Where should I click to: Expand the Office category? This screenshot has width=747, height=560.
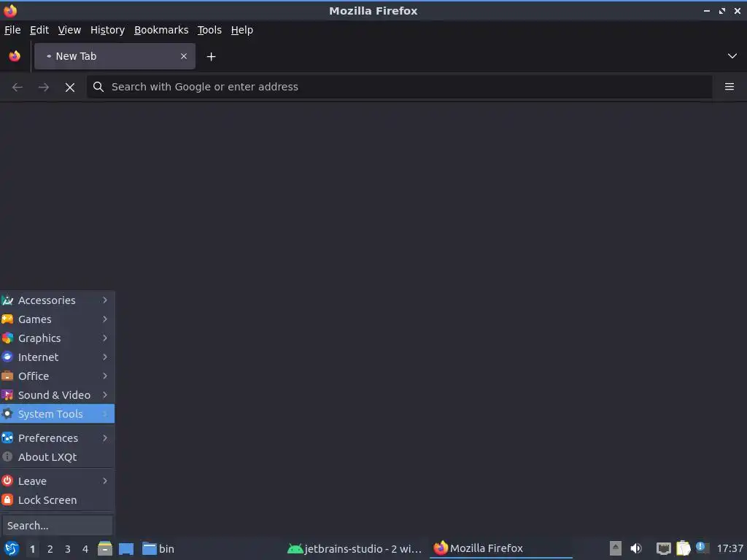click(x=57, y=376)
